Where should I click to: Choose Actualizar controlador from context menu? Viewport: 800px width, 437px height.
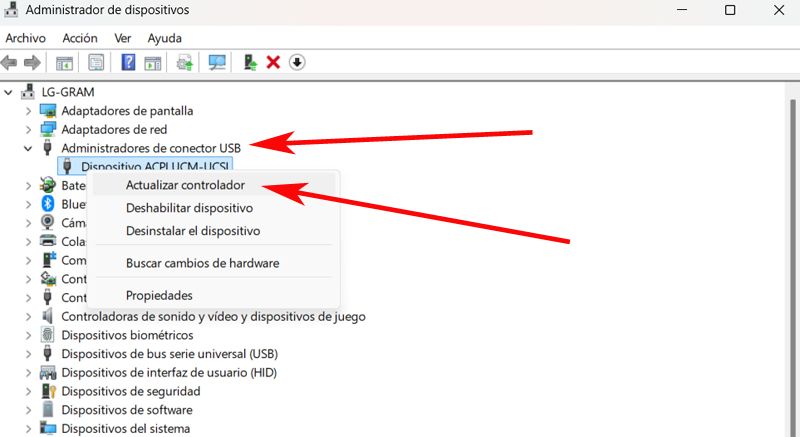pyautogui.click(x=185, y=185)
